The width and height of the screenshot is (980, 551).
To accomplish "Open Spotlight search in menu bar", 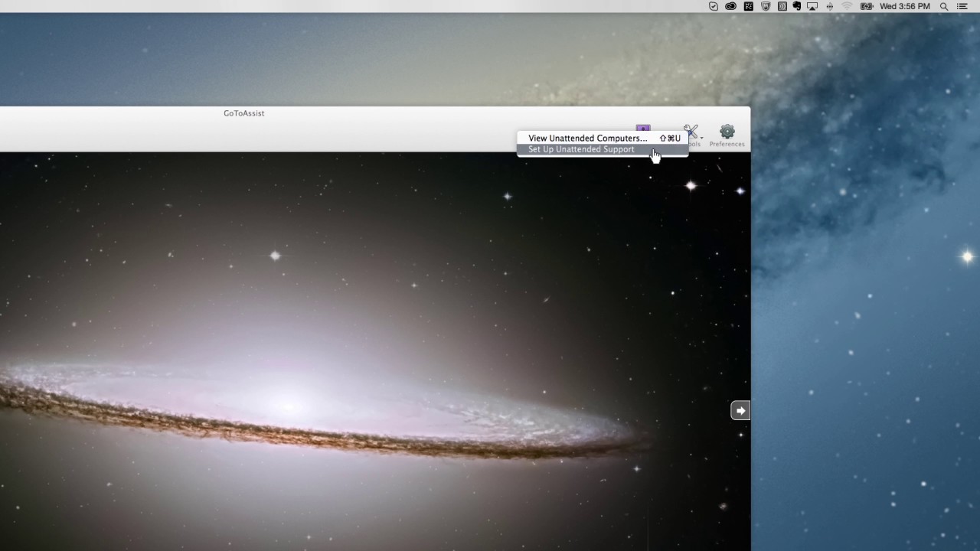I will tap(944, 6).
